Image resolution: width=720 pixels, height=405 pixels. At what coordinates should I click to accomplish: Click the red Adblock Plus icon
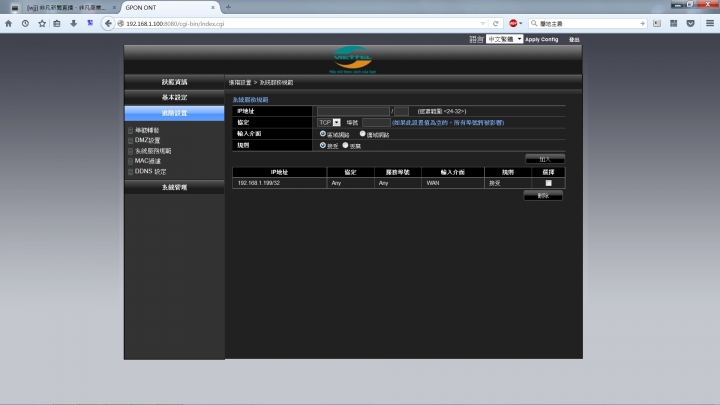[x=513, y=23]
